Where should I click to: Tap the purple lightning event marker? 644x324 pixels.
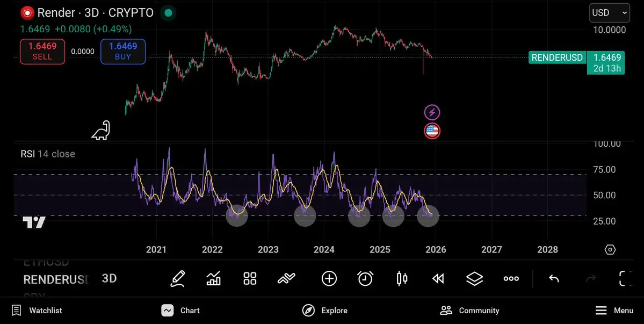coord(432,112)
